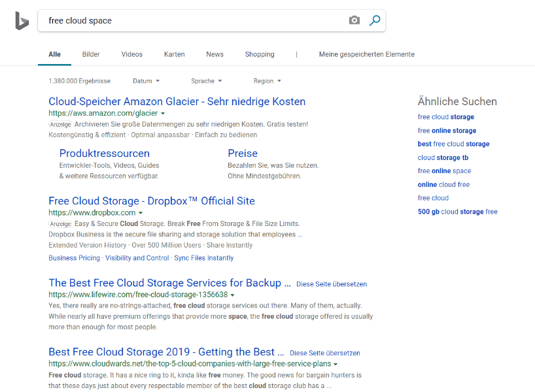Select the Alle tab
The width and height of the screenshot is (535, 392).
pos(54,54)
